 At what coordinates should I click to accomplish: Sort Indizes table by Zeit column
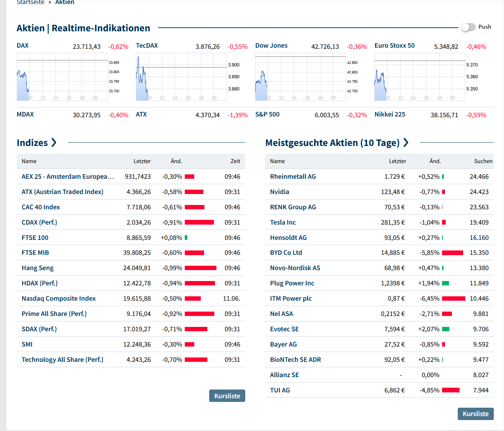(x=235, y=161)
